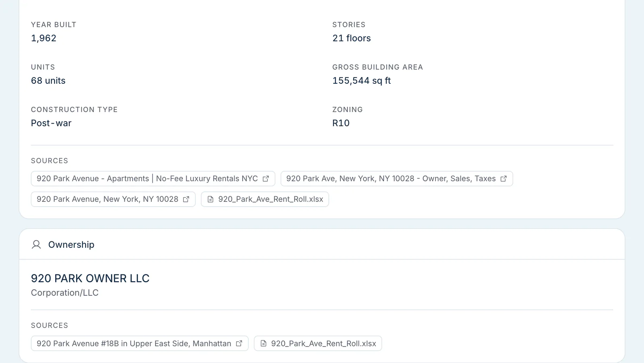Click the YEAR BUILT label

coord(54,25)
